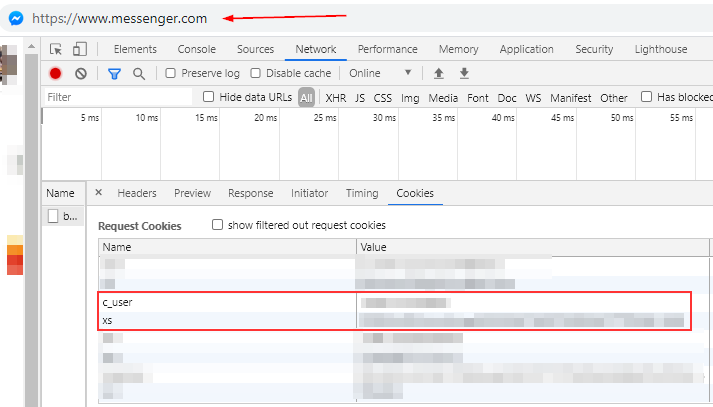
Task: Click the page scrollbar up arrow
Action: [x=31, y=46]
